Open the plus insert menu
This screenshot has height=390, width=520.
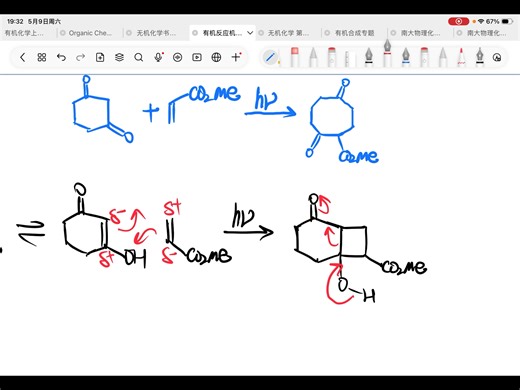[x=236, y=57]
